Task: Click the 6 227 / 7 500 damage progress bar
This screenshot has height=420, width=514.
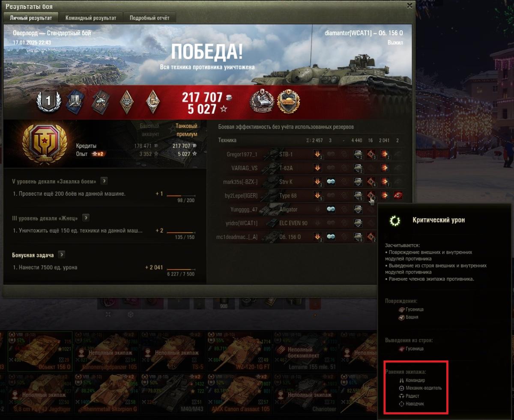Action: coord(181,269)
